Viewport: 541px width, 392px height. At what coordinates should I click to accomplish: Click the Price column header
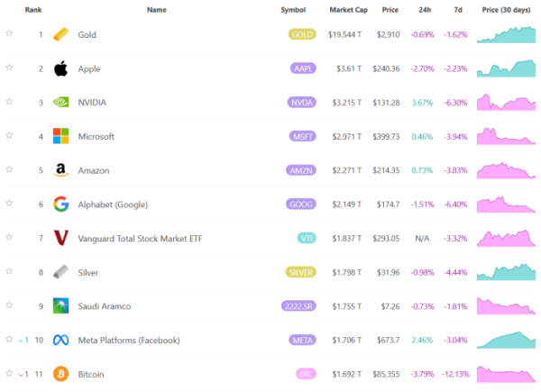click(x=390, y=10)
